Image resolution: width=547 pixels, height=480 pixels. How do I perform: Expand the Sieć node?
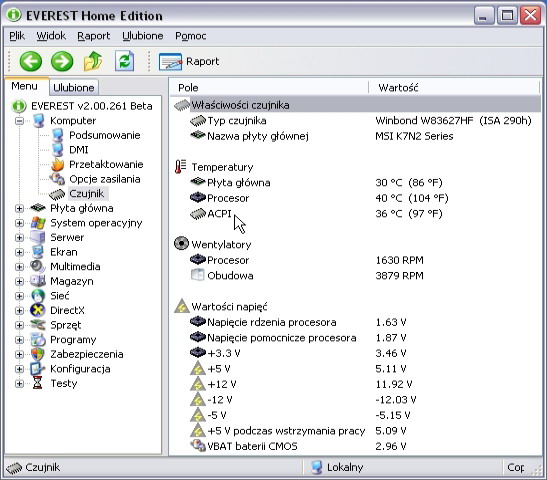pyautogui.click(x=20, y=296)
